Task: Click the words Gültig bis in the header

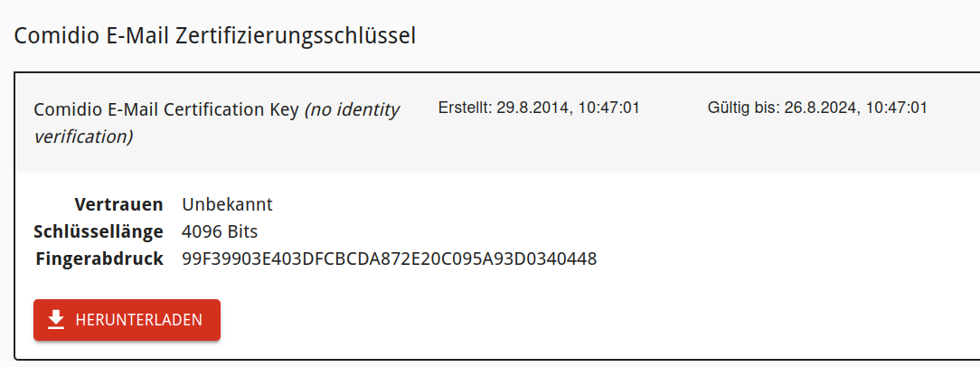Action: click(x=740, y=108)
